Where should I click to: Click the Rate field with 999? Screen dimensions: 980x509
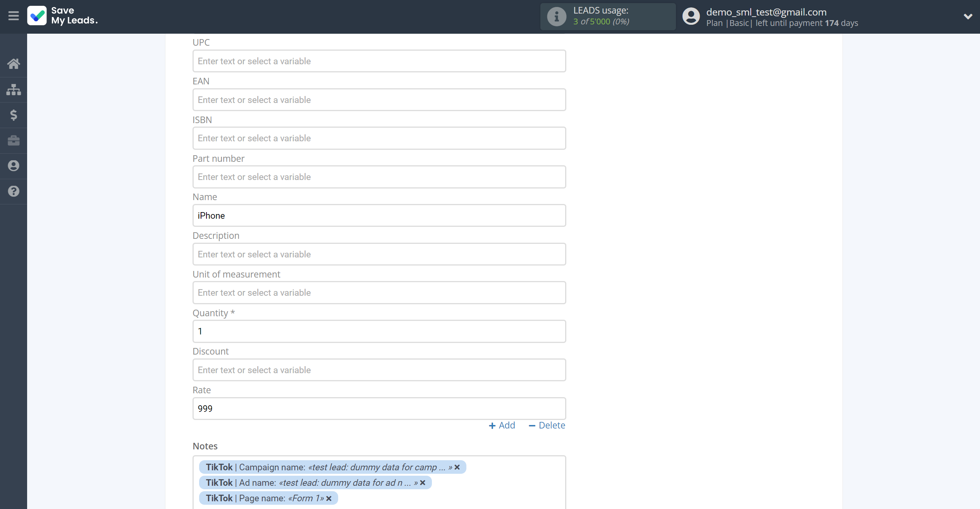click(379, 409)
